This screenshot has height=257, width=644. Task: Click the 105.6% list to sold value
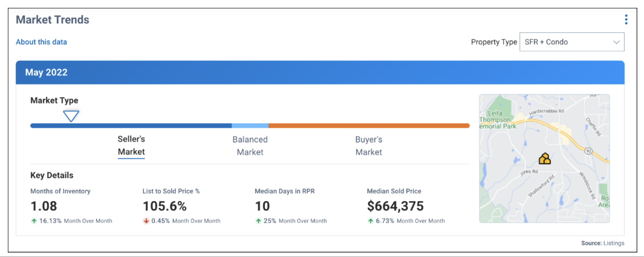pos(165,206)
